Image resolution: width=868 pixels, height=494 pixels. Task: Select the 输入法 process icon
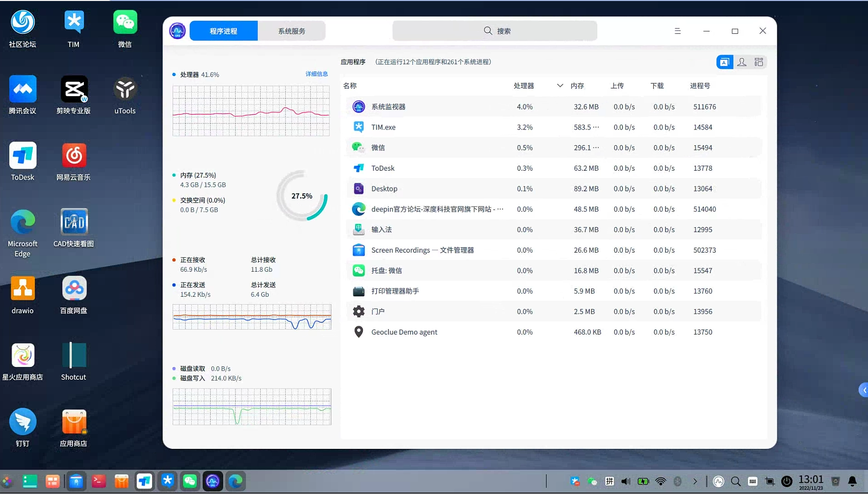coord(358,230)
